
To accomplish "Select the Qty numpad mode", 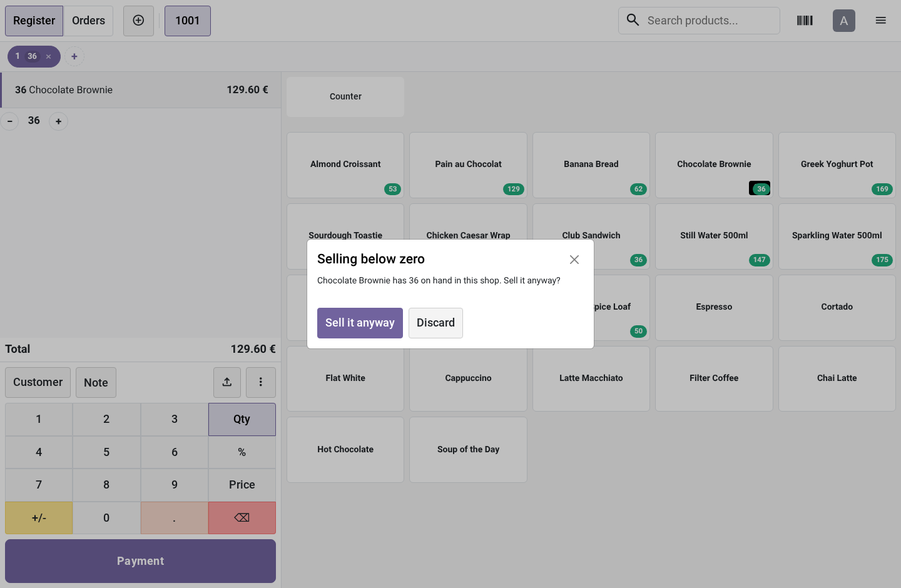I will point(242,419).
